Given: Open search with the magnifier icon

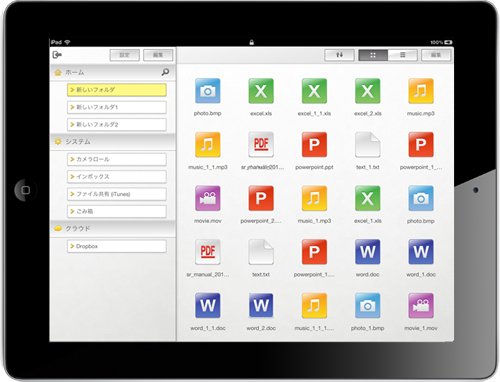Looking at the screenshot, I should 165,72.
